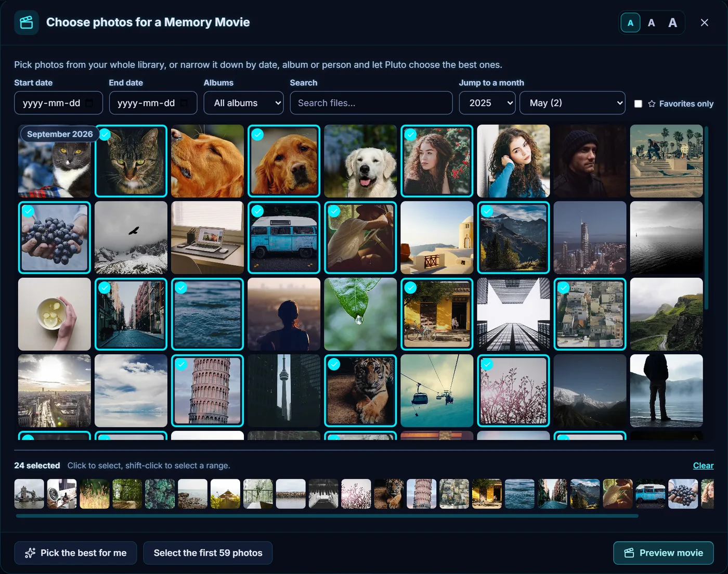Open the Start date calendar picker icon
This screenshot has height=574, width=728.
[89, 103]
